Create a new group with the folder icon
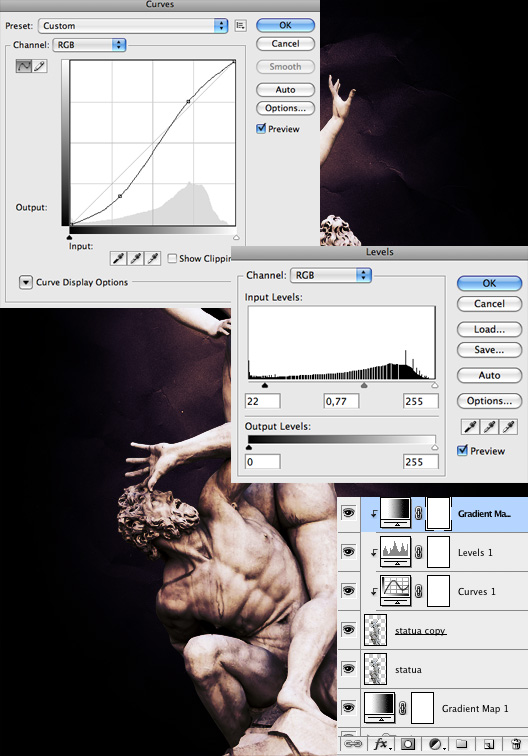This screenshot has height=756, width=528. [462, 743]
